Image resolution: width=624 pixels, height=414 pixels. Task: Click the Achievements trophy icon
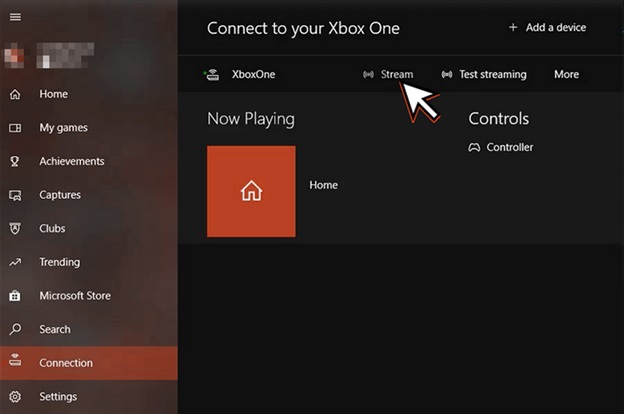[15, 161]
